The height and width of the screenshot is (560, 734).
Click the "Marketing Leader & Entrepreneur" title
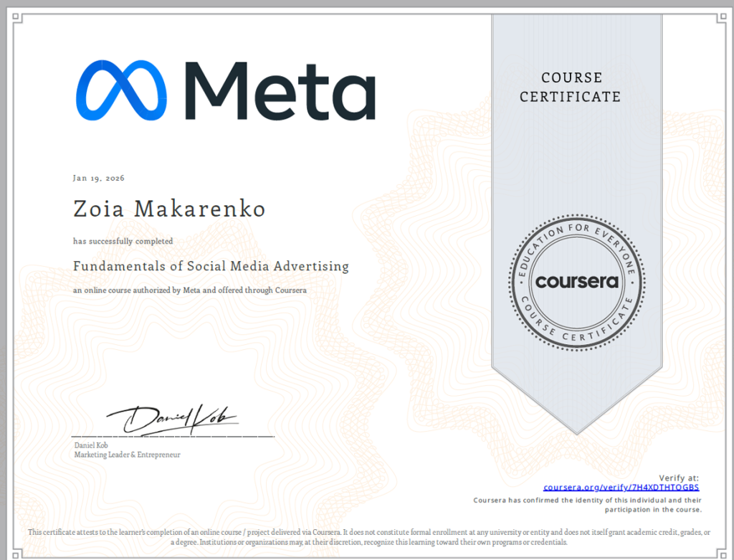click(127, 455)
